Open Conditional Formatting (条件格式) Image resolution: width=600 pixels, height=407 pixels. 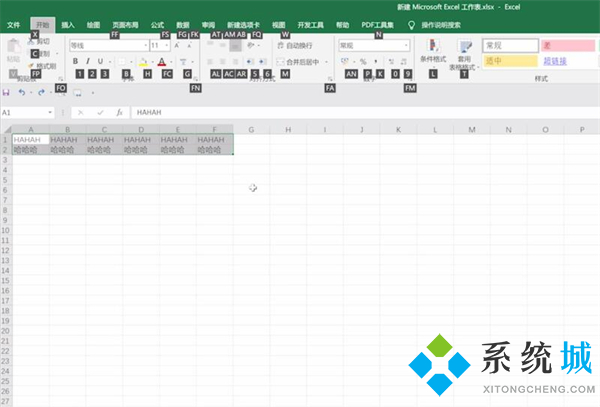433,52
